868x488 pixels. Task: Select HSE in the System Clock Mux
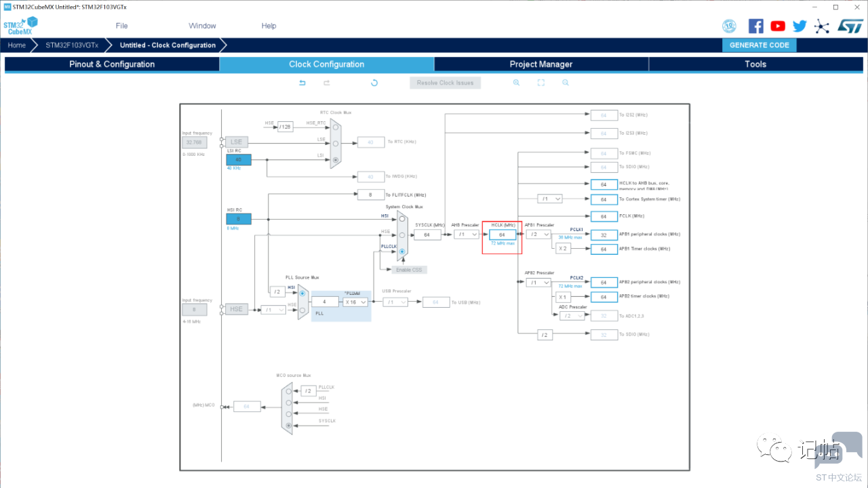(x=402, y=235)
